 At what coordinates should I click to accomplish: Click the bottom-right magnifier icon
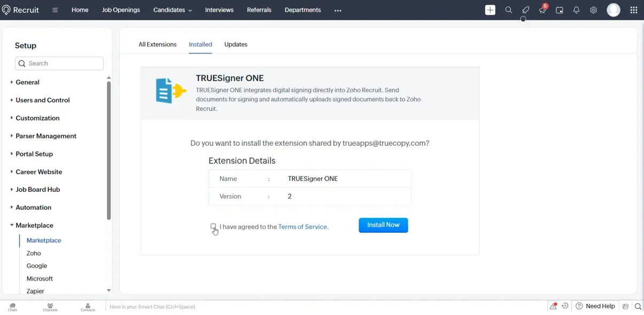coord(638,306)
